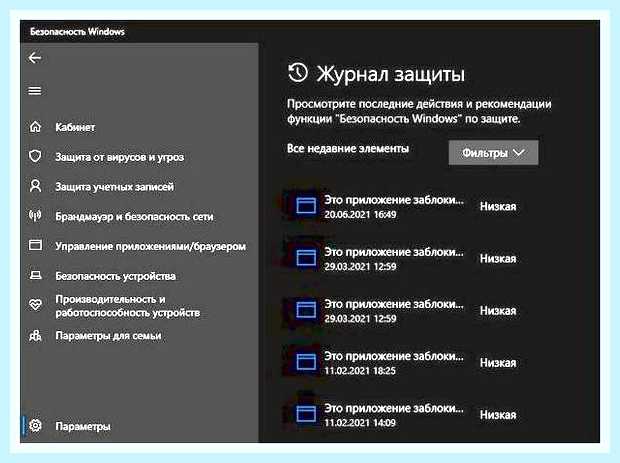The height and width of the screenshot is (463, 620).
Task: Click the person icon for account protection
Action: tap(35, 186)
